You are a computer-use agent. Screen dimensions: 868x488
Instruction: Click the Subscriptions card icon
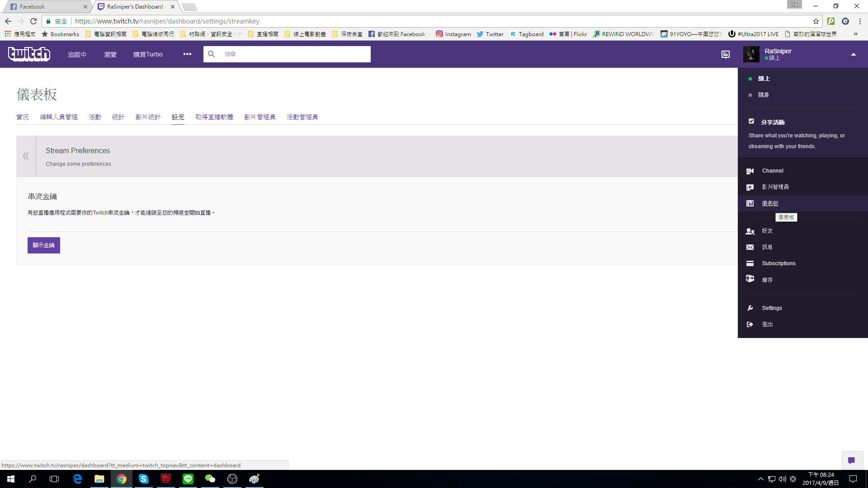click(750, 263)
